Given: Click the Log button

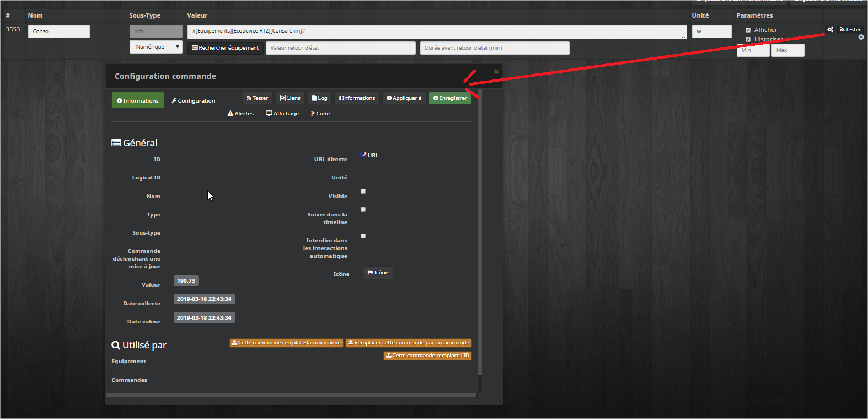Looking at the screenshot, I should [x=319, y=98].
